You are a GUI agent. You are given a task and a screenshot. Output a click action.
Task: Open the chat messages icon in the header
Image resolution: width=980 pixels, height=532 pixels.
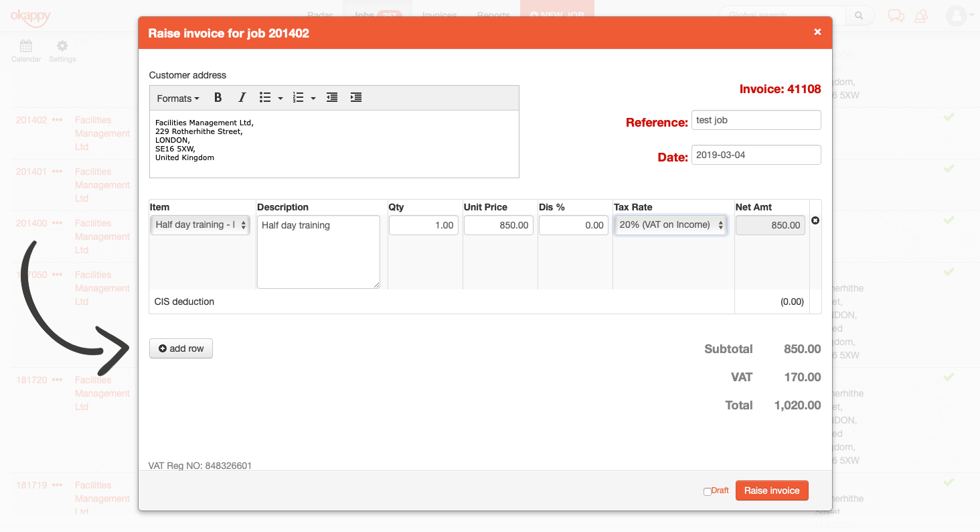(x=896, y=15)
